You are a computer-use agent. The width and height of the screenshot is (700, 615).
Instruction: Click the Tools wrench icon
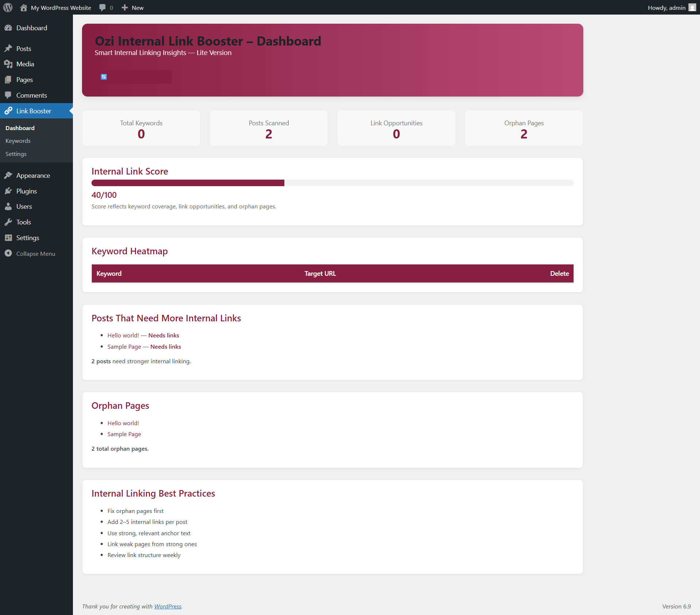click(8, 222)
